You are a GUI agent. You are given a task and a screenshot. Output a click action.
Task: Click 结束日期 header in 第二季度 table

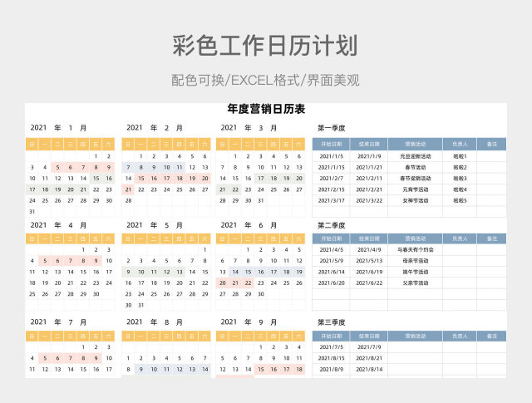(369, 238)
